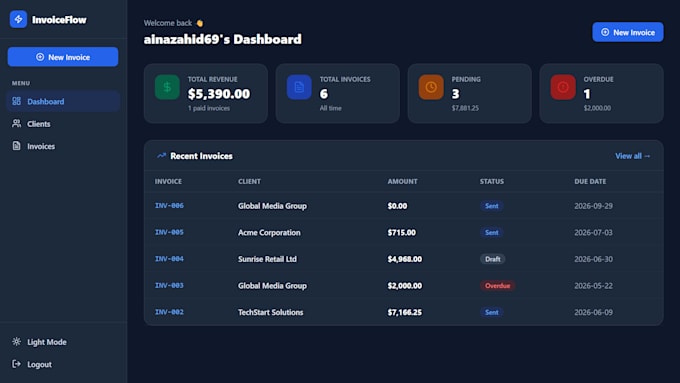
Task: Open invoice INV-005
Action: coord(169,232)
